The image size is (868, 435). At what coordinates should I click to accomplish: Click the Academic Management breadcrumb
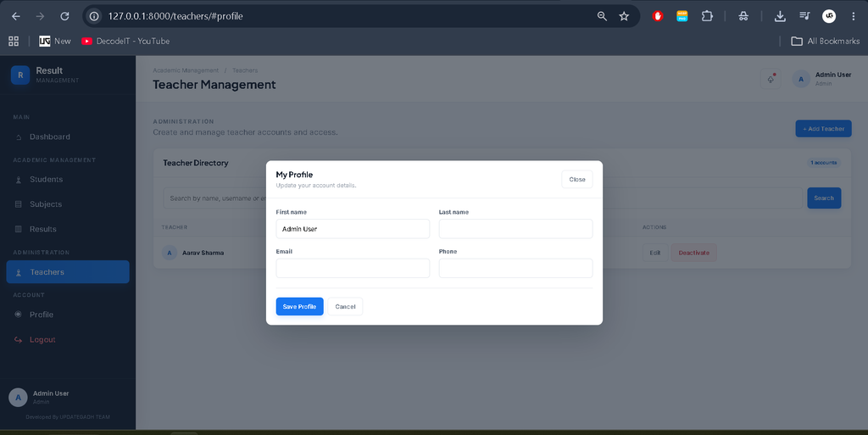(186, 70)
